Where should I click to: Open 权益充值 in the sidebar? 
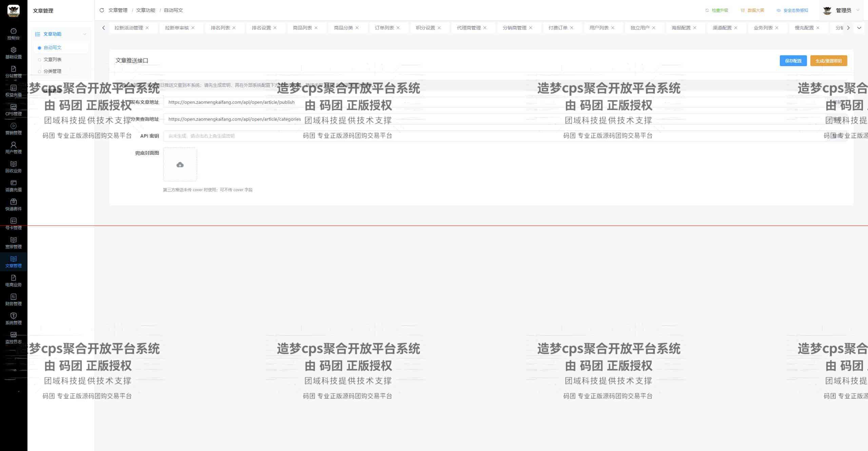tap(14, 91)
